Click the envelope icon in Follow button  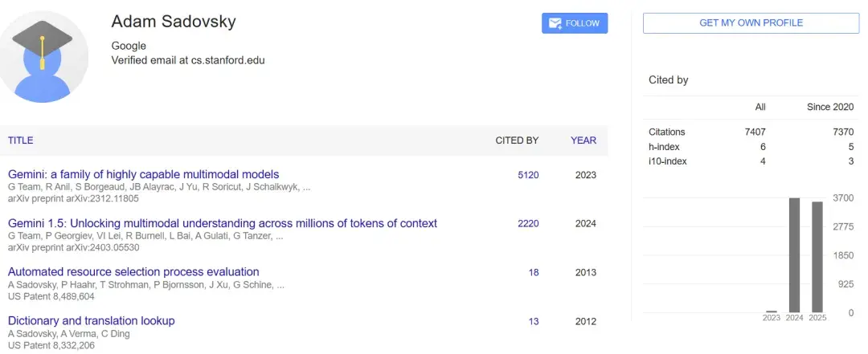coord(555,24)
